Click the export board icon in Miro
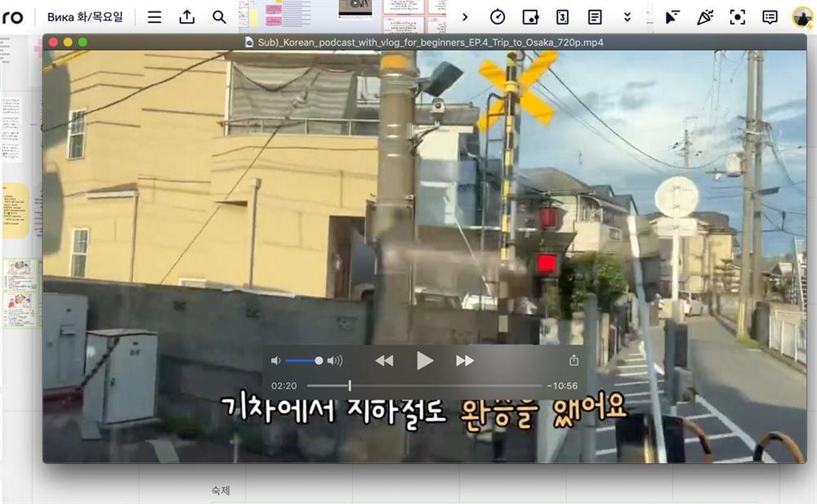 187,17
